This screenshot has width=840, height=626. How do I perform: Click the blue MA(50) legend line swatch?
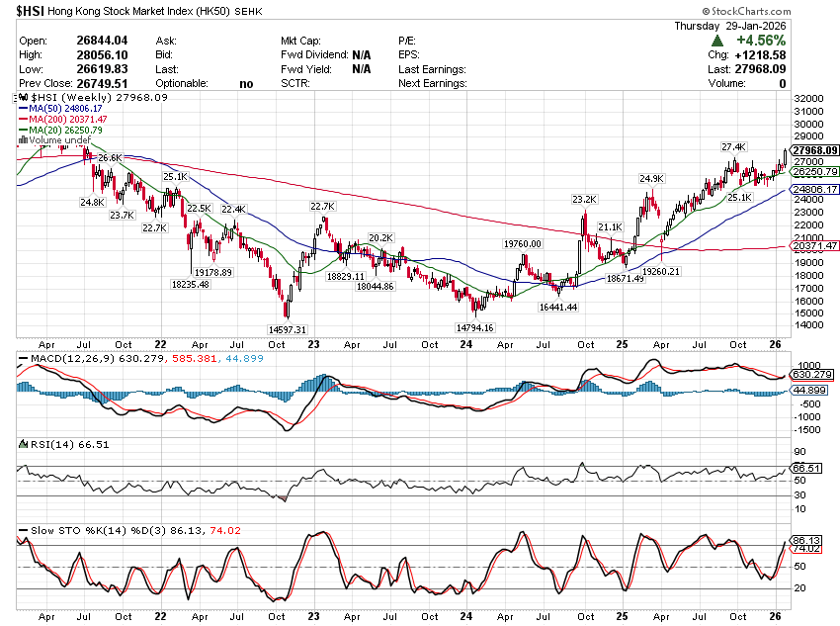pyautogui.click(x=23, y=109)
